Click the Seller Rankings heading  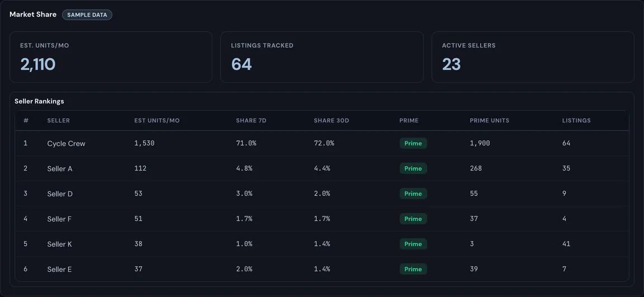tap(40, 101)
